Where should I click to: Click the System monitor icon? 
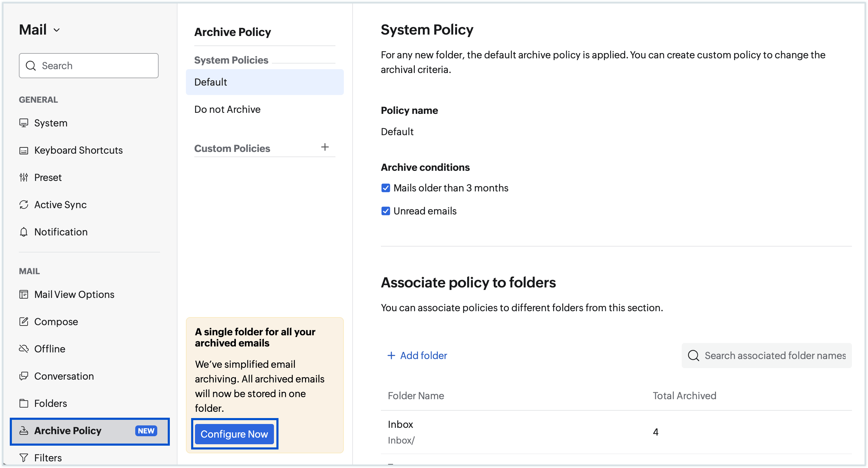(24, 123)
